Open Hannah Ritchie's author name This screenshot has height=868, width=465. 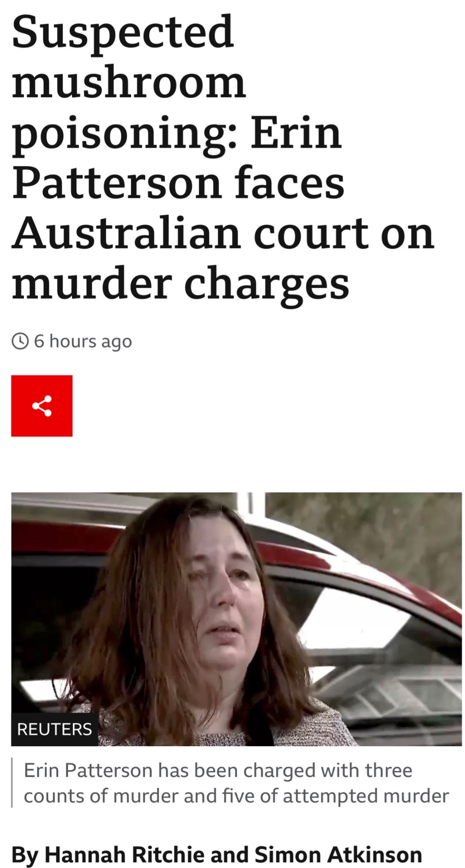125,854
